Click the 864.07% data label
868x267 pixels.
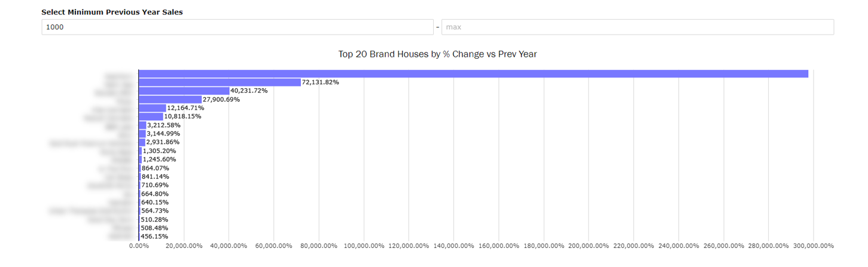pyautogui.click(x=155, y=168)
